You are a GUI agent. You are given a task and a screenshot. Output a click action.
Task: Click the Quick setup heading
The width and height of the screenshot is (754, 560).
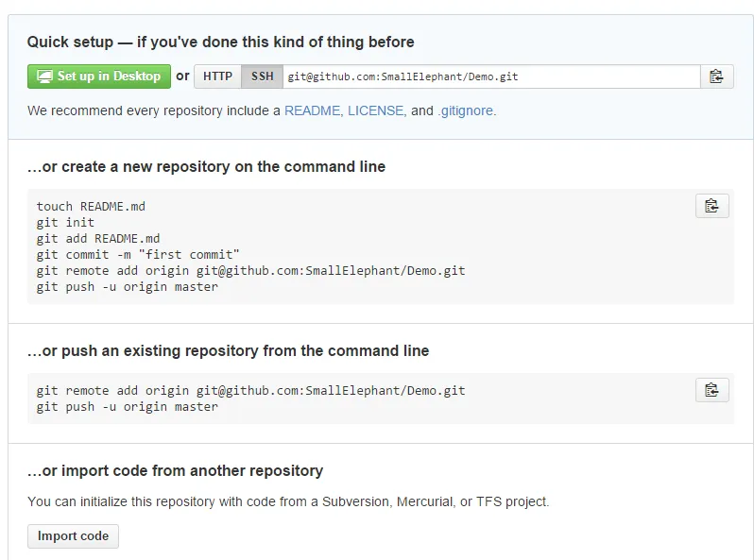click(x=220, y=42)
